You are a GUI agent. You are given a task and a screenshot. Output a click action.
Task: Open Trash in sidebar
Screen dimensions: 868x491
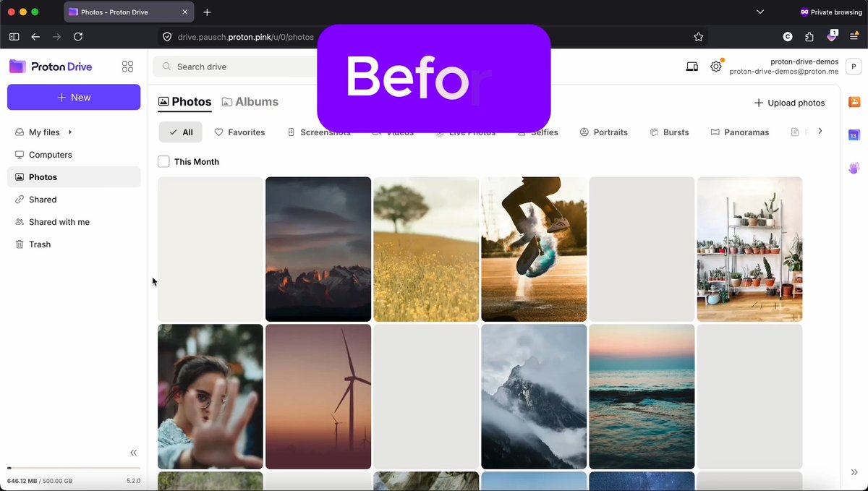(74, 244)
